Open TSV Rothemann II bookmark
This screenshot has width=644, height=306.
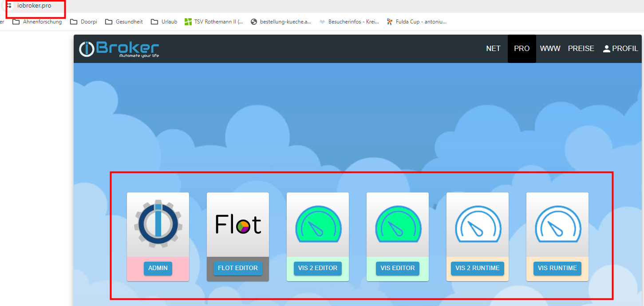point(214,22)
